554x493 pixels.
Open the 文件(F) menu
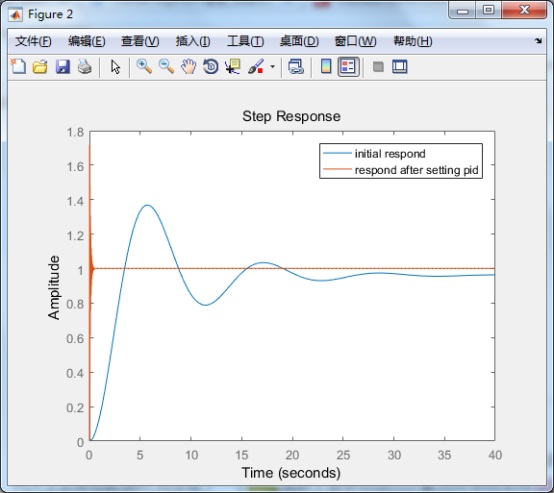[x=33, y=41]
